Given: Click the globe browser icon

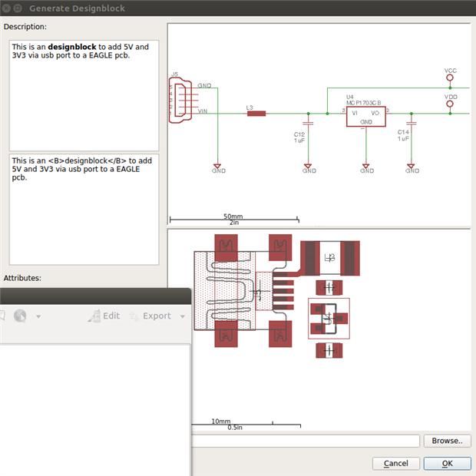Looking at the screenshot, I should click(x=20, y=316).
